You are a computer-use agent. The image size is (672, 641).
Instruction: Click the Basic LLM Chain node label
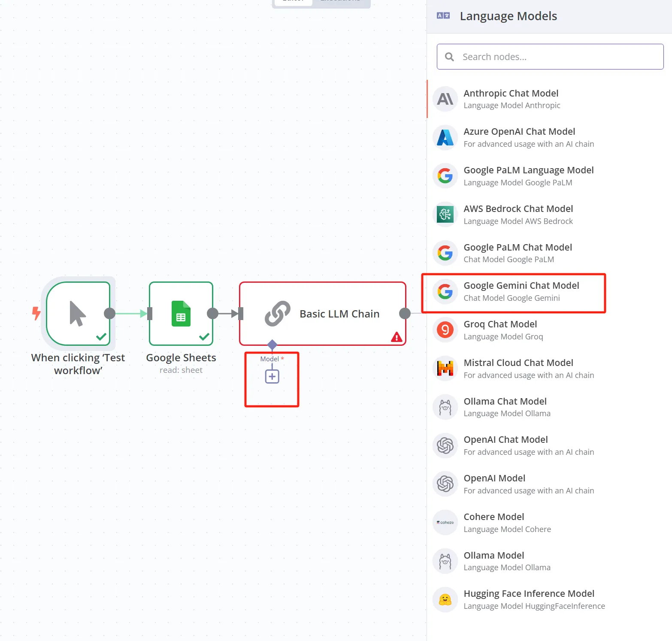(x=339, y=314)
